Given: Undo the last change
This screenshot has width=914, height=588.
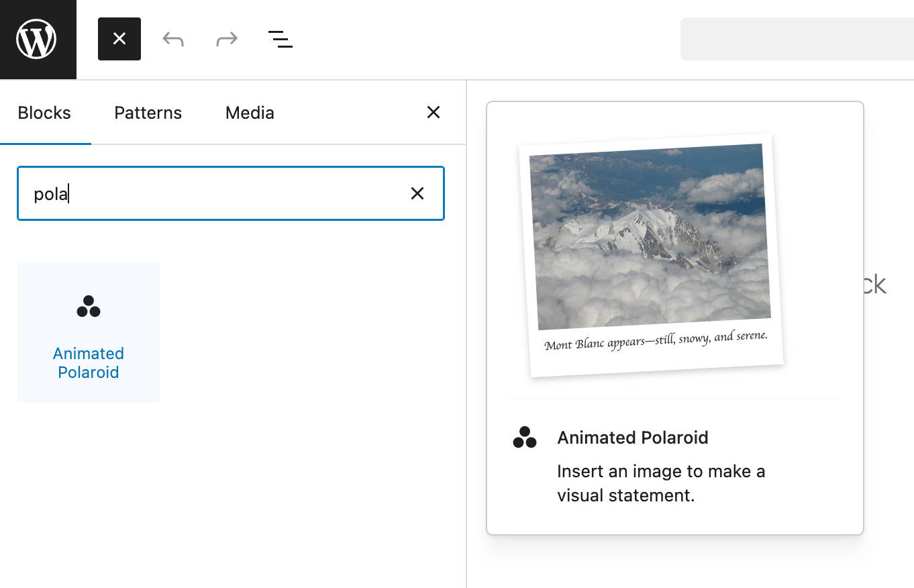Looking at the screenshot, I should pos(173,39).
